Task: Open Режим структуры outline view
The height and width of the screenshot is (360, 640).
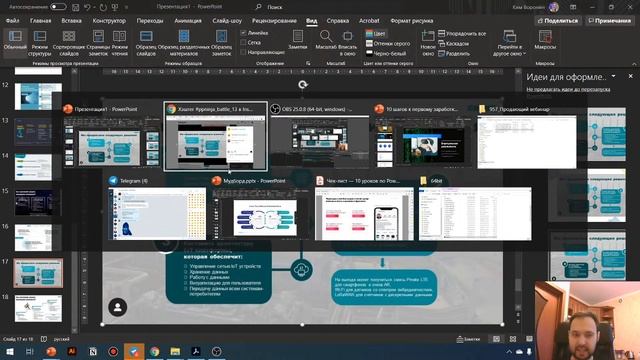Action: coord(40,42)
